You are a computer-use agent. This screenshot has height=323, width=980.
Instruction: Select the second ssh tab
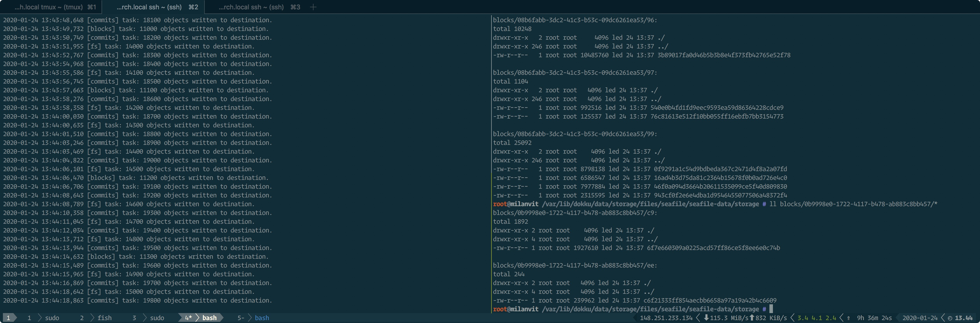[156, 7]
